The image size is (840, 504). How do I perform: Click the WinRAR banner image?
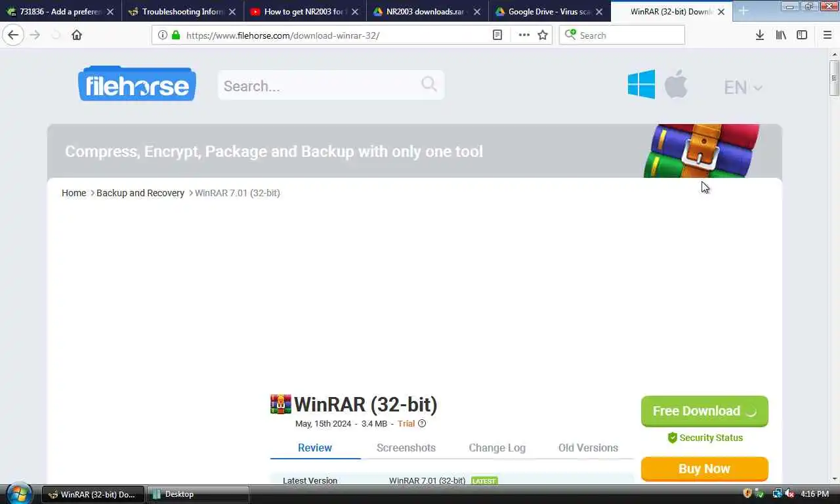[x=702, y=151]
